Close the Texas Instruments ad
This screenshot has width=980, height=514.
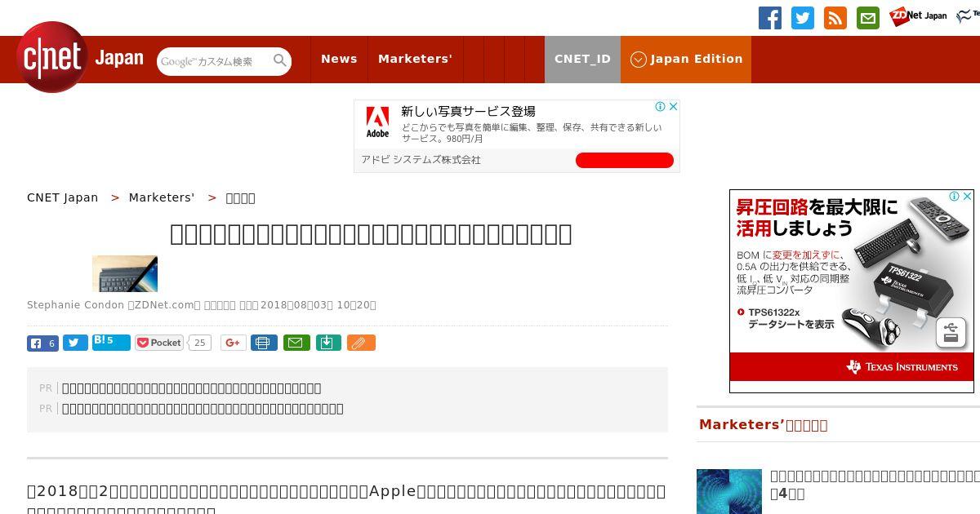(968, 196)
